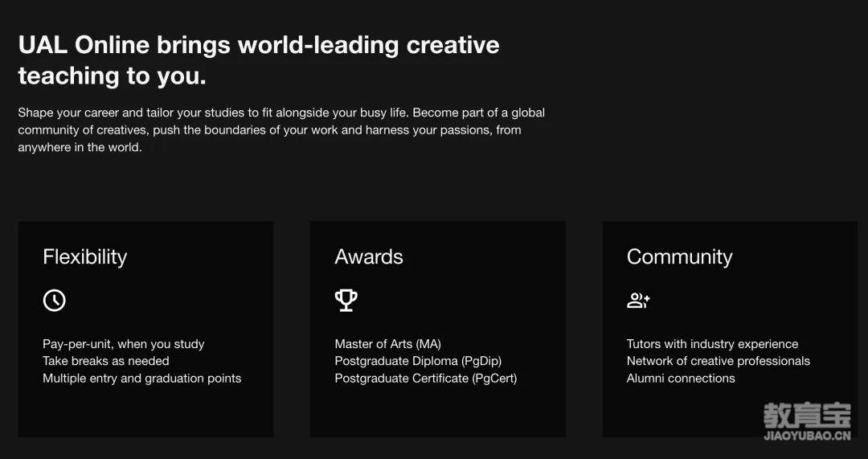Click the clock icon under Flexibility

[x=55, y=301]
